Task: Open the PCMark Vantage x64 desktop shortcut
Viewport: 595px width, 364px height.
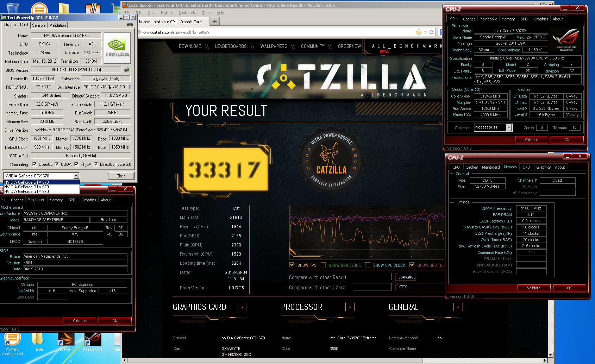Action: [12, 344]
